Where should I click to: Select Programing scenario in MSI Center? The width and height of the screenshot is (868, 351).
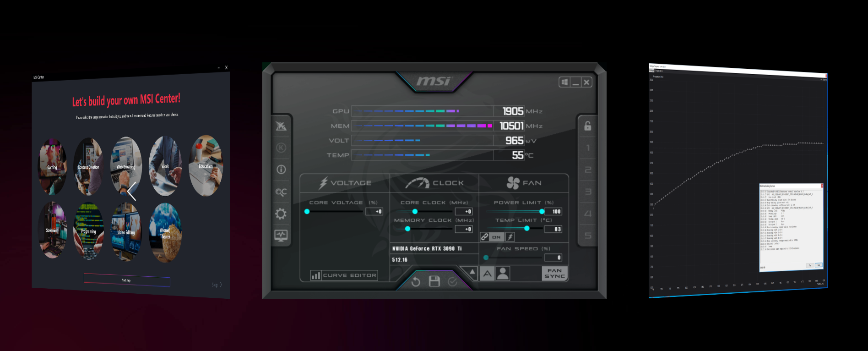[x=88, y=231]
